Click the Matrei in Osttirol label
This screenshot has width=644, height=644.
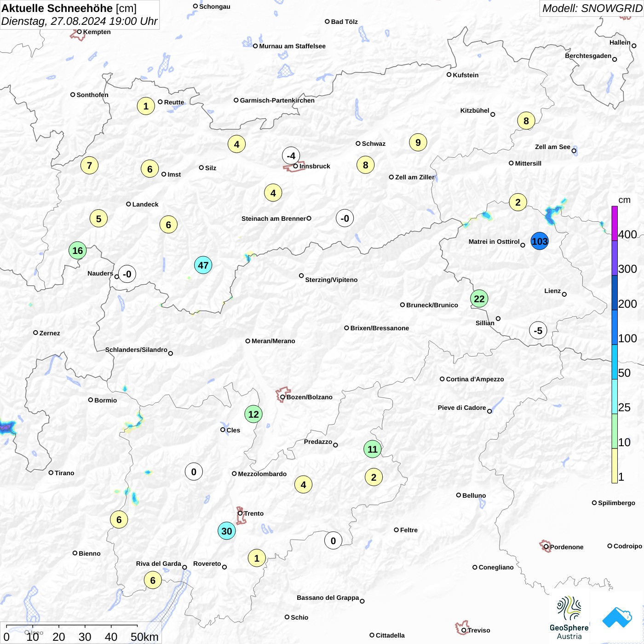pyautogui.click(x=494, y=241)
